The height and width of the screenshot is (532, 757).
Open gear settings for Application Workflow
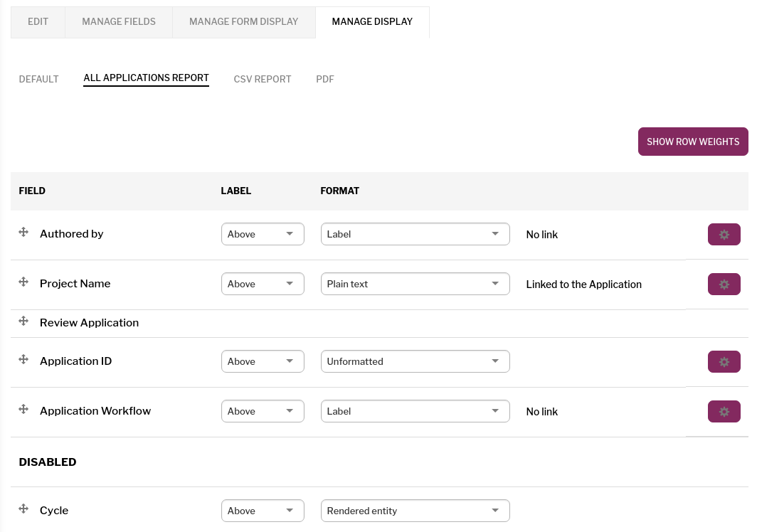pos(724,411)
